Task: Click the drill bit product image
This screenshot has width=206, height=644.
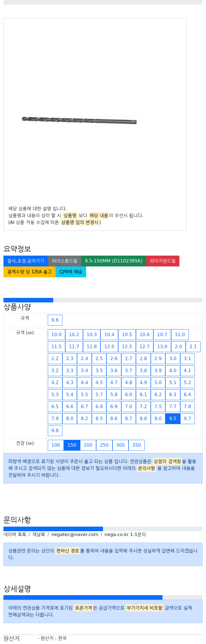Action: click(x=79, y=120)
